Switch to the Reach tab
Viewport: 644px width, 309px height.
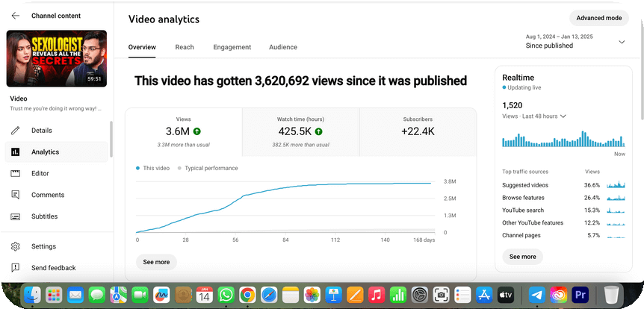click(185, 47)
